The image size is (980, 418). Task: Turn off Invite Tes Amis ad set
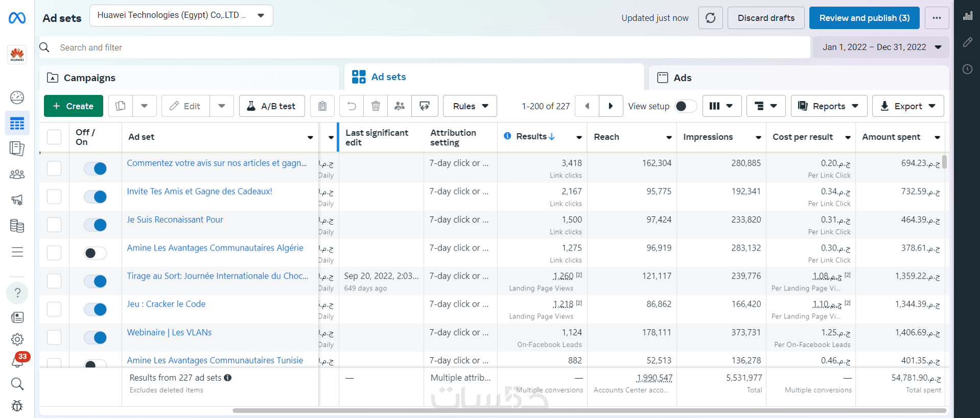point(95,196)
